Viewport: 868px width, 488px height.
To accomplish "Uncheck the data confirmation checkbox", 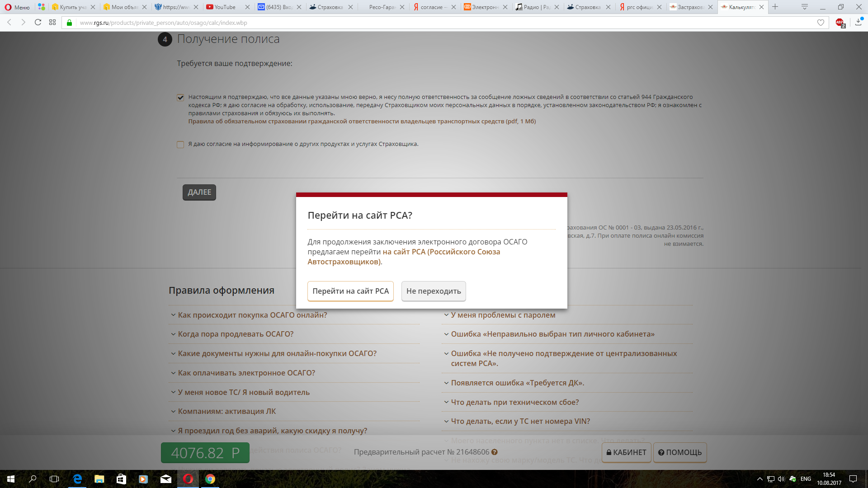I will [180, 98].
